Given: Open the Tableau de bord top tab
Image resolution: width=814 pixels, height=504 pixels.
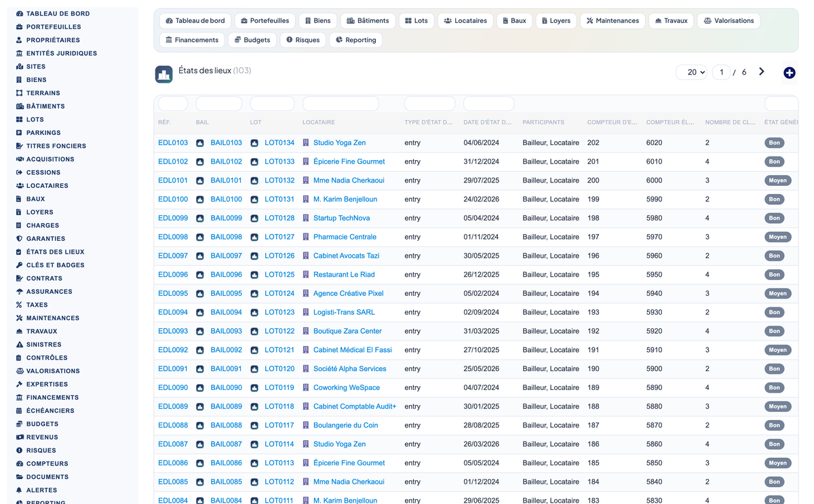Looking at the screenshot, I should coord(195,21).
